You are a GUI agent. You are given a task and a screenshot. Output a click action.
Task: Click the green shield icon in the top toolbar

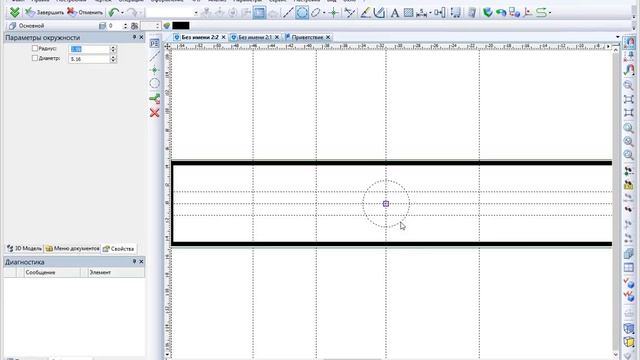(487, 13)
